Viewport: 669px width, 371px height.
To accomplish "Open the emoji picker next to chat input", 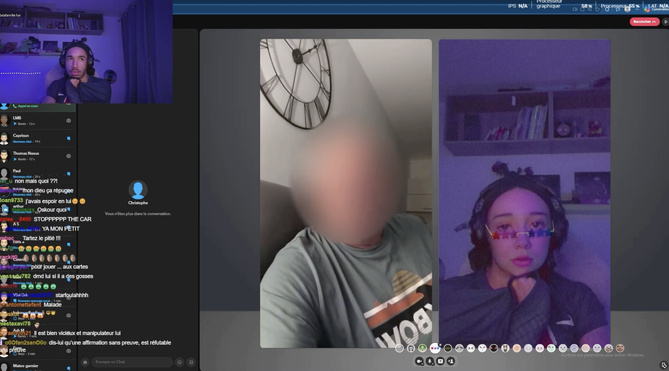I will [x=180, y=362].
